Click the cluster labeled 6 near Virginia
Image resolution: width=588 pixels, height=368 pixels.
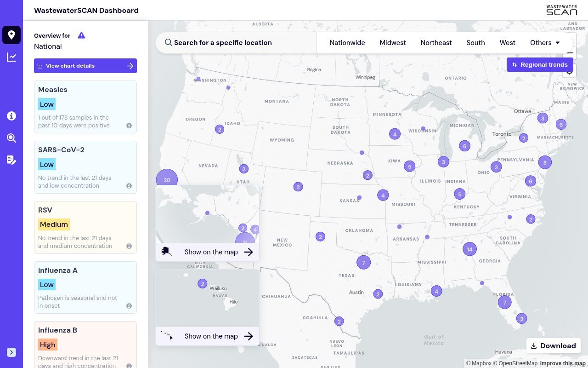531,181
